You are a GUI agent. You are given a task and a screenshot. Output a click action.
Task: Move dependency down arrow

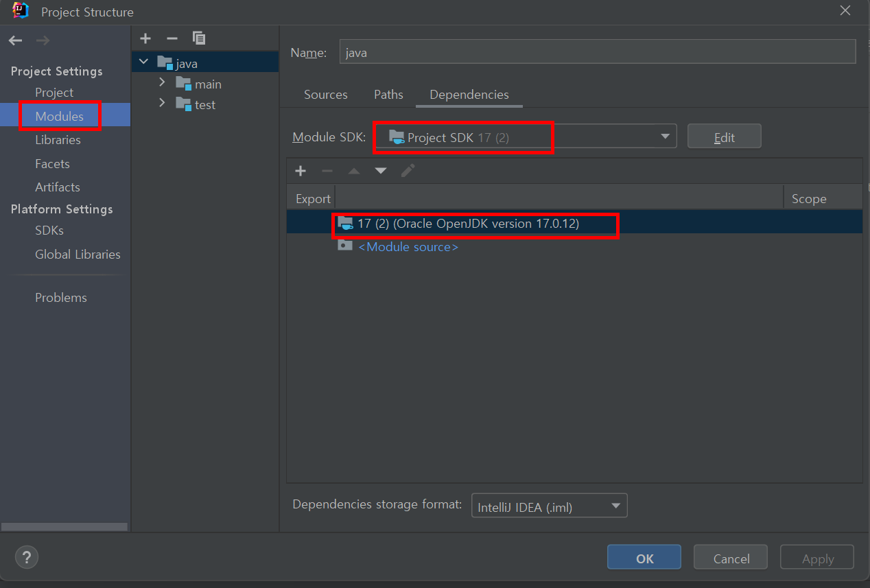[381, 170]
